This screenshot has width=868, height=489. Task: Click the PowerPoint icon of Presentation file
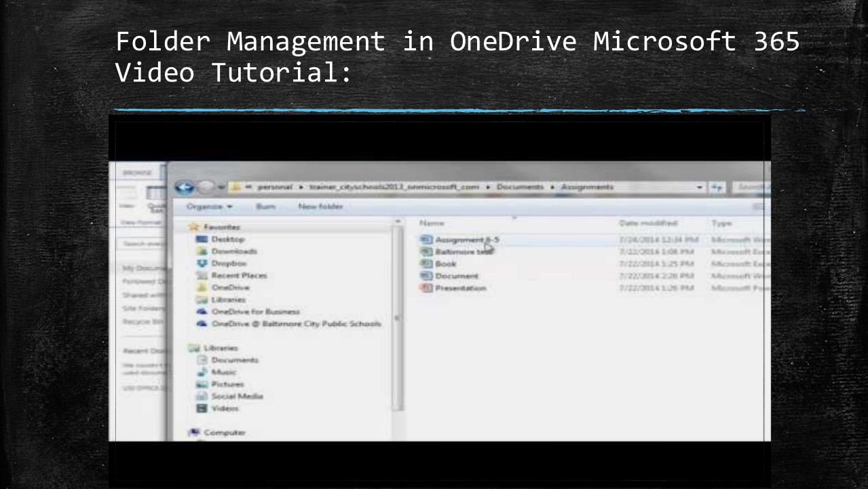pos(426,288)
